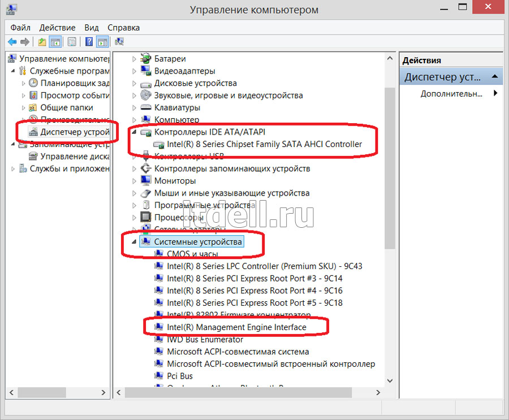
Task: Select Intel 8 Series SATA AHCI Controller
Action: pyautogui.click(x=264, y=144)
